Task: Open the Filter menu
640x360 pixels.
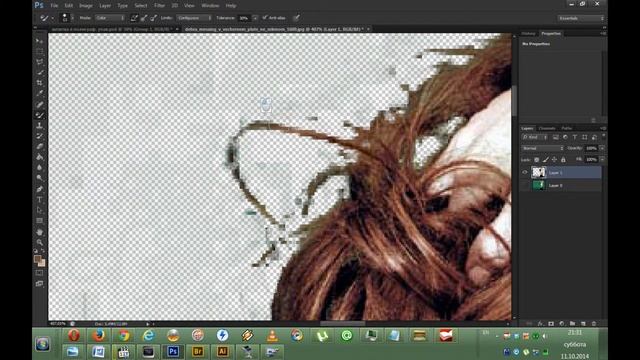Action: 159,6
